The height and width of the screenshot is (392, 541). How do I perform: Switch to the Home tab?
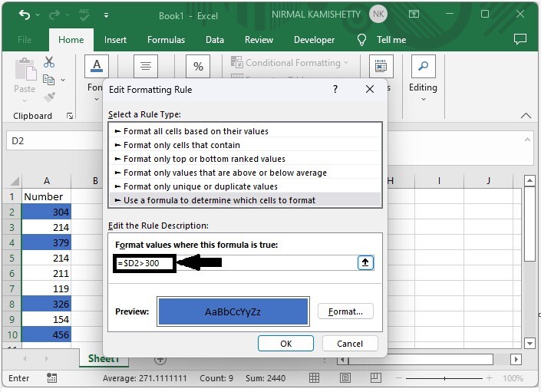click(x=71, y=40)
